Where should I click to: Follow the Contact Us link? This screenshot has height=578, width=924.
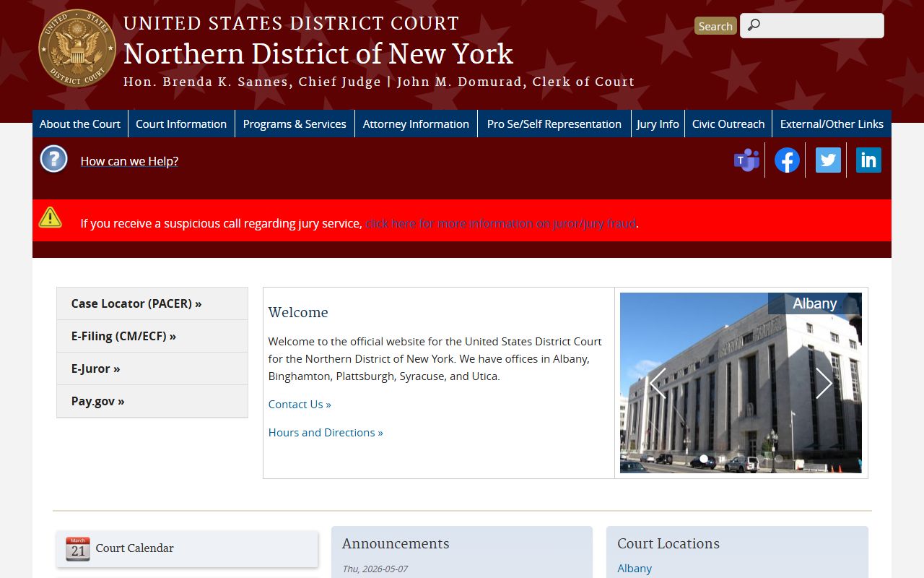coord(300,404)
